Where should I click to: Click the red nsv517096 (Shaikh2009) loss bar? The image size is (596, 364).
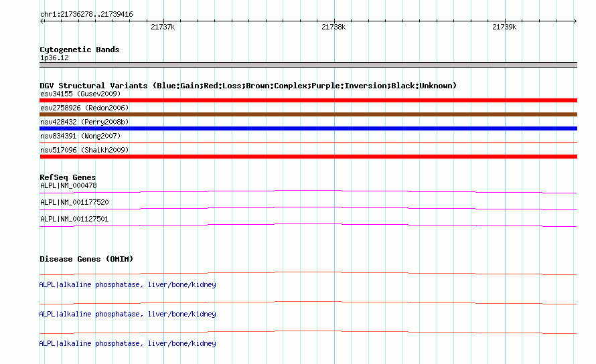point(308,157)
